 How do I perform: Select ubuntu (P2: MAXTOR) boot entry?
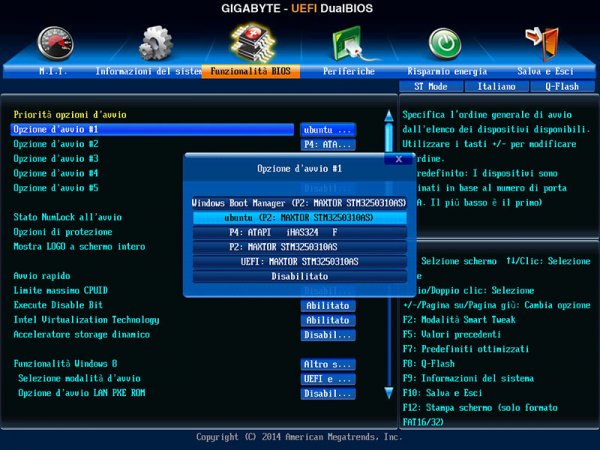(x=299, y=218)
